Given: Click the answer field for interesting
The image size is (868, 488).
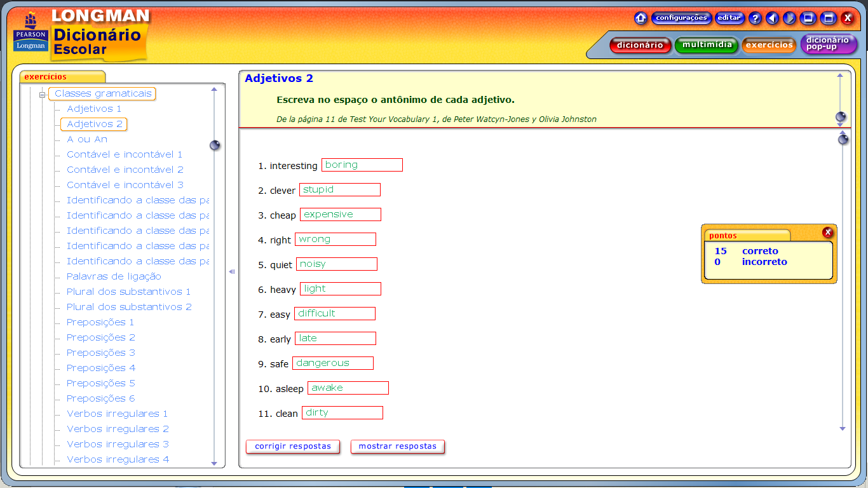Looking at the screenshot, I should pyautogui.click(x=362, y=165).
